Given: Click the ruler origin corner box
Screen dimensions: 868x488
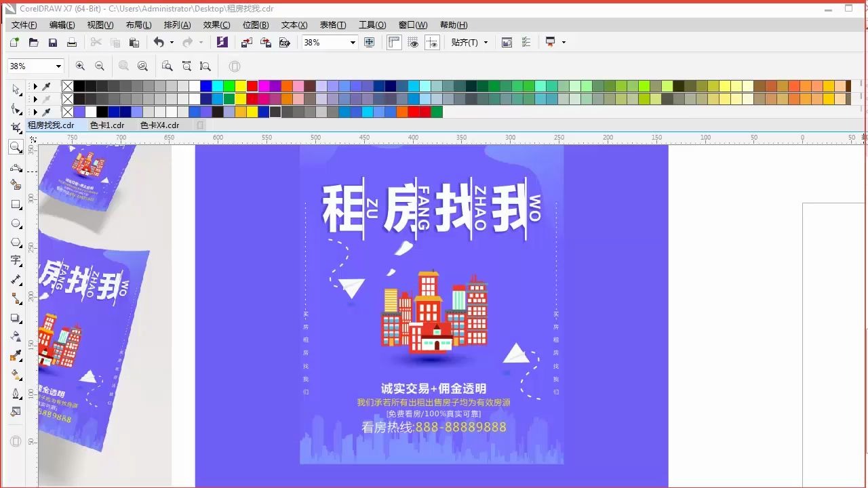Looking at the screenshot, I should pos(32,138).
